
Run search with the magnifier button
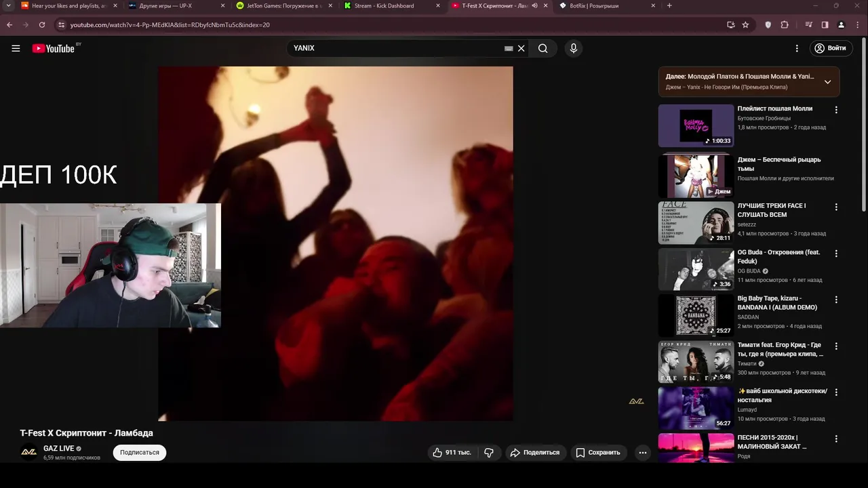(542, 48)
